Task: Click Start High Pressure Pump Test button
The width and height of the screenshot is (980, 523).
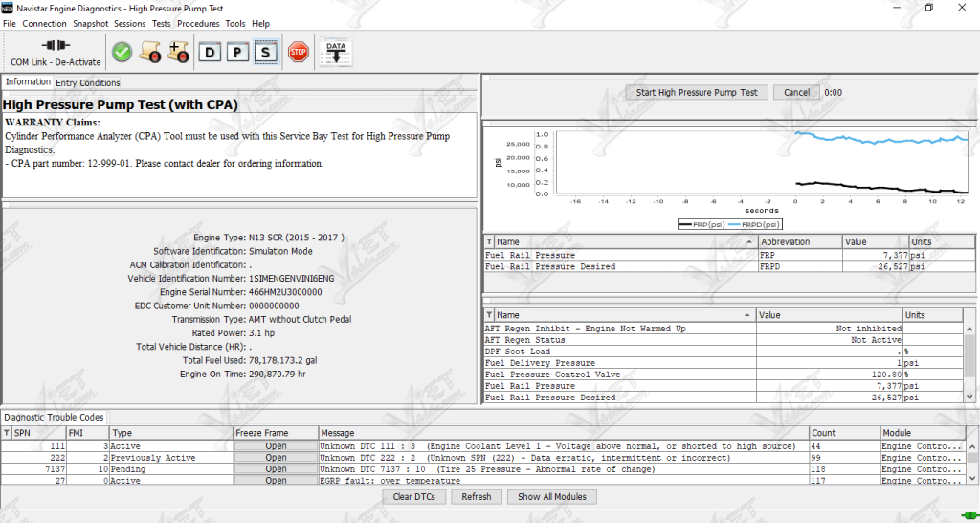Action: click(x=697, y=93)
